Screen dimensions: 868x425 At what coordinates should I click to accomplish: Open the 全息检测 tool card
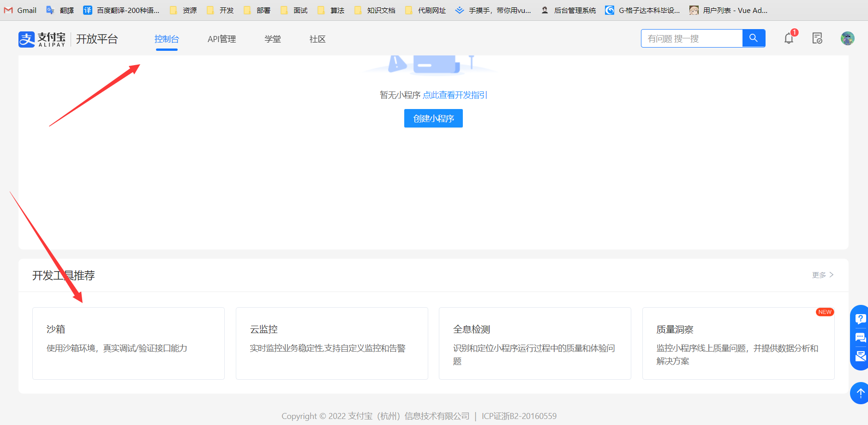(535, 343)
